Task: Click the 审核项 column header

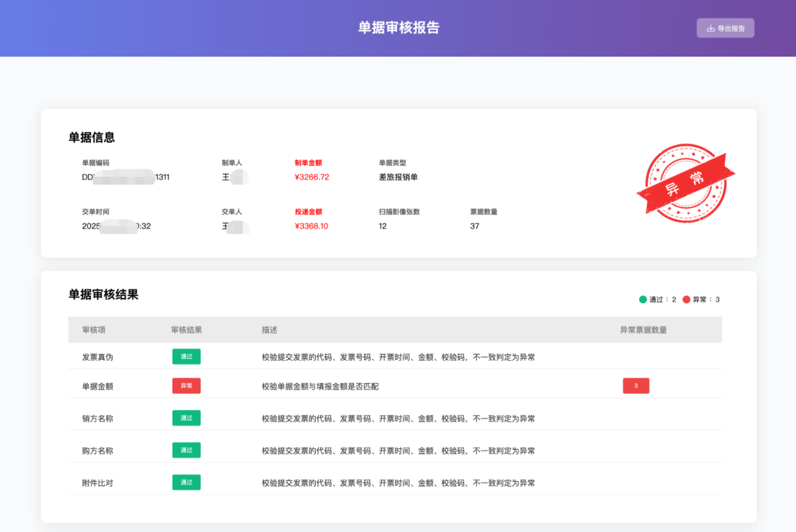Action: tap(94, 330)
